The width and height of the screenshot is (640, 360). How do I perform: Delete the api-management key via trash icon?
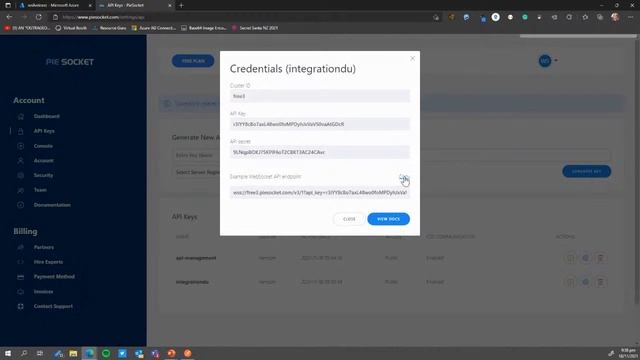click(x=600, y=258)
